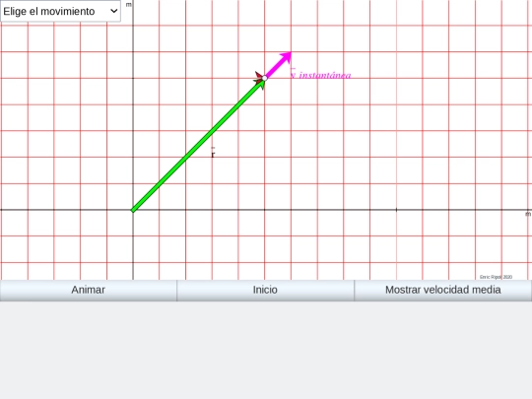532x399 pixels.
Task: Click the Animar button
Action: coord(89,290)
